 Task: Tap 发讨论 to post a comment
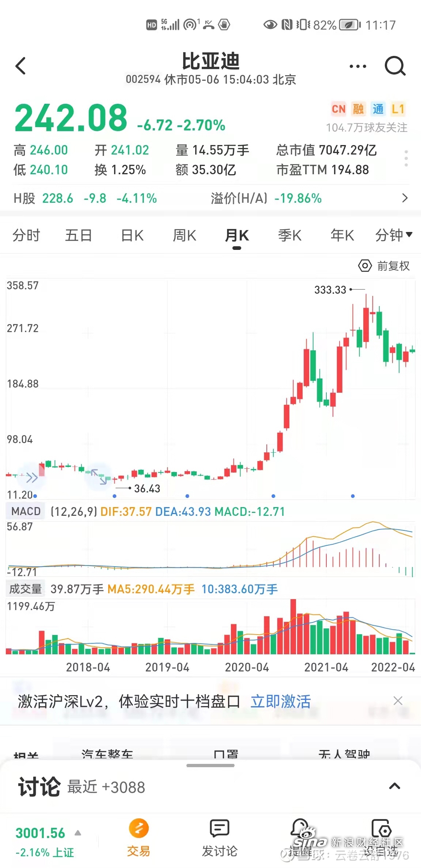[x=220, y=838]
